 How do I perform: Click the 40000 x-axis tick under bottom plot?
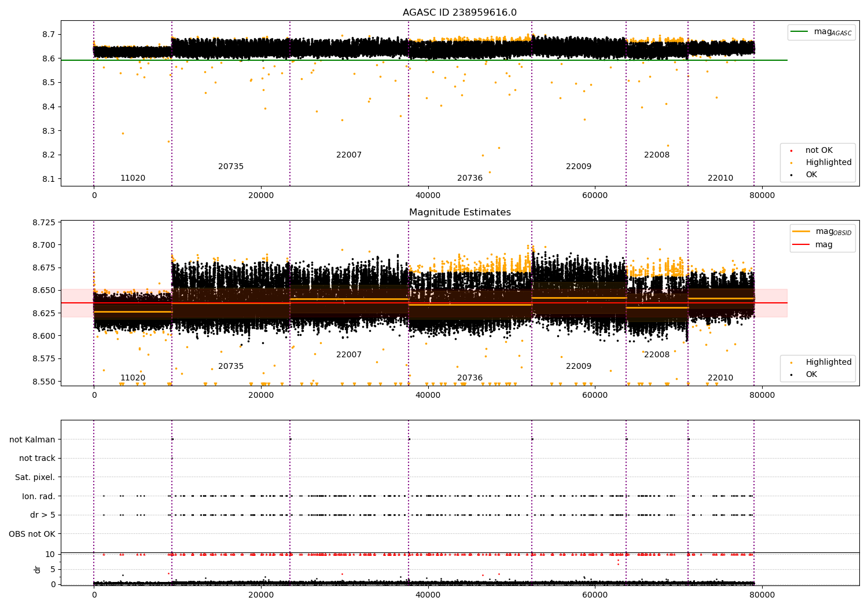(428, 595)
